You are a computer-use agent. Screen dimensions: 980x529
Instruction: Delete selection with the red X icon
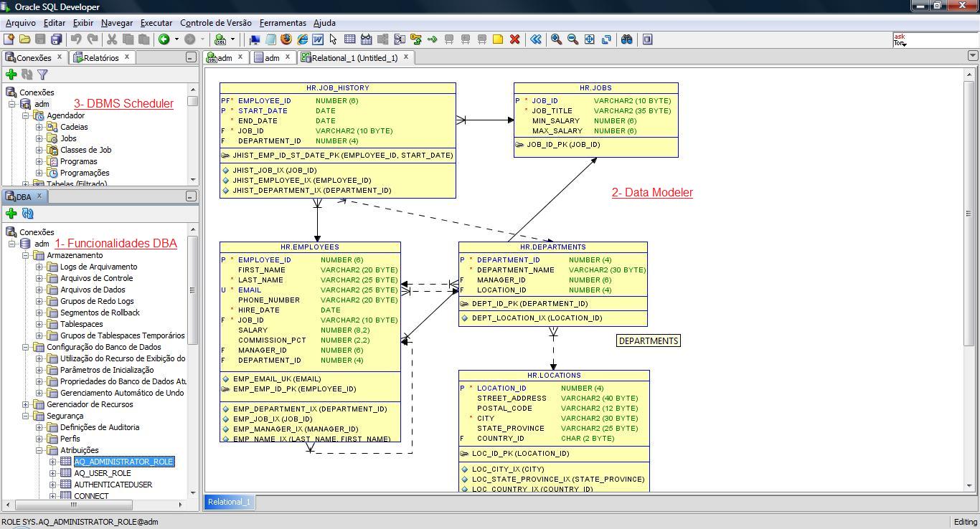click(515, 39)
